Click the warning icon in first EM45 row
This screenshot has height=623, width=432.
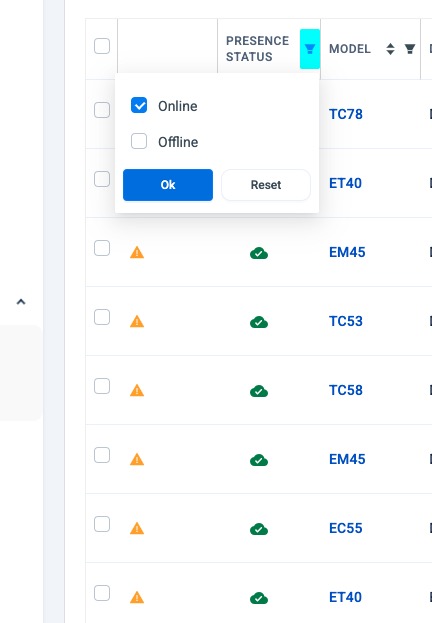(137, 252)
